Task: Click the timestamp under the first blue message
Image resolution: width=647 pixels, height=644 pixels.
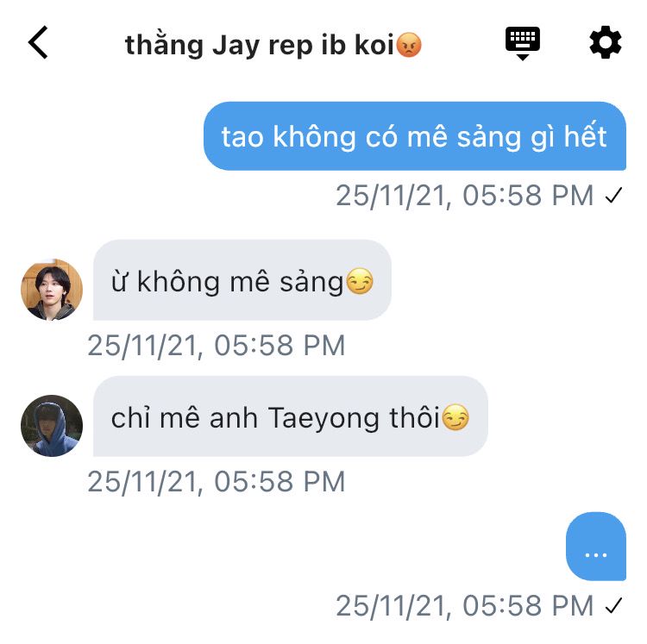Action: click(465, 196)
